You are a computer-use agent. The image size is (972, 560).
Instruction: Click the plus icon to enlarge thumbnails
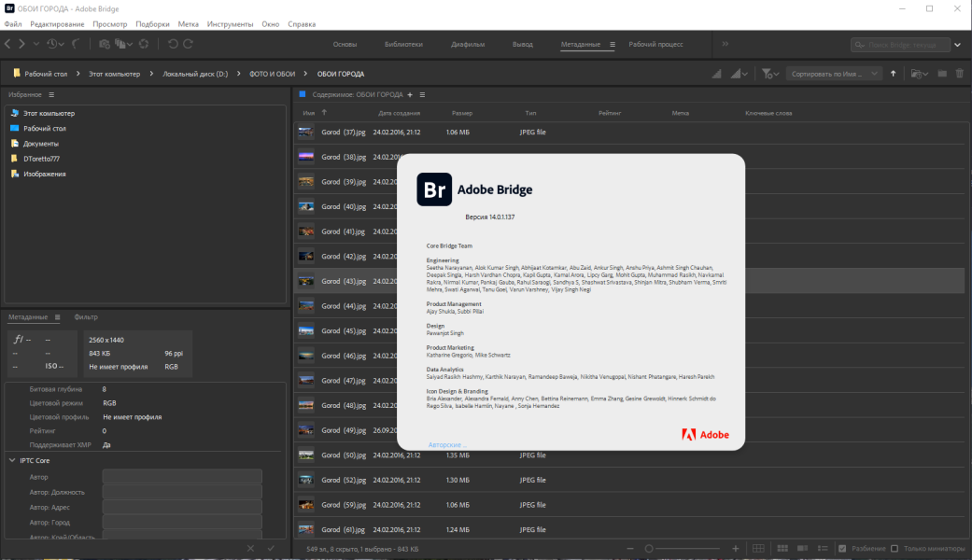click(735, 549)
